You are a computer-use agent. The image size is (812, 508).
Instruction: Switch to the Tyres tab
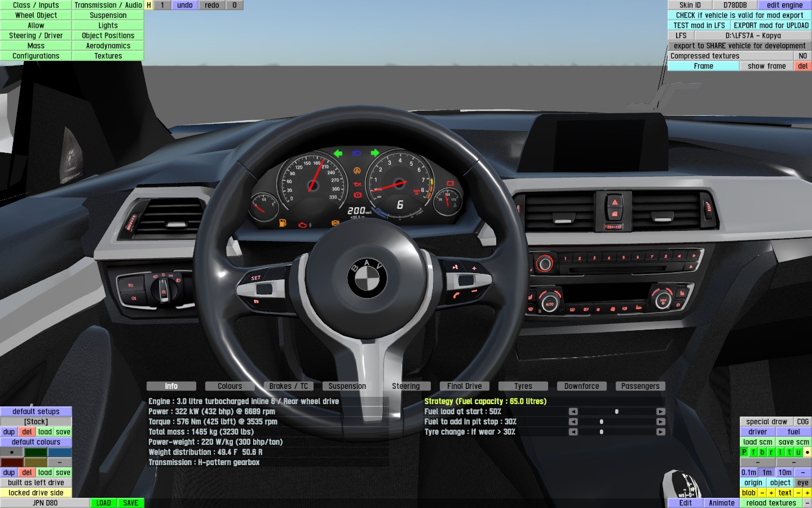523,386
